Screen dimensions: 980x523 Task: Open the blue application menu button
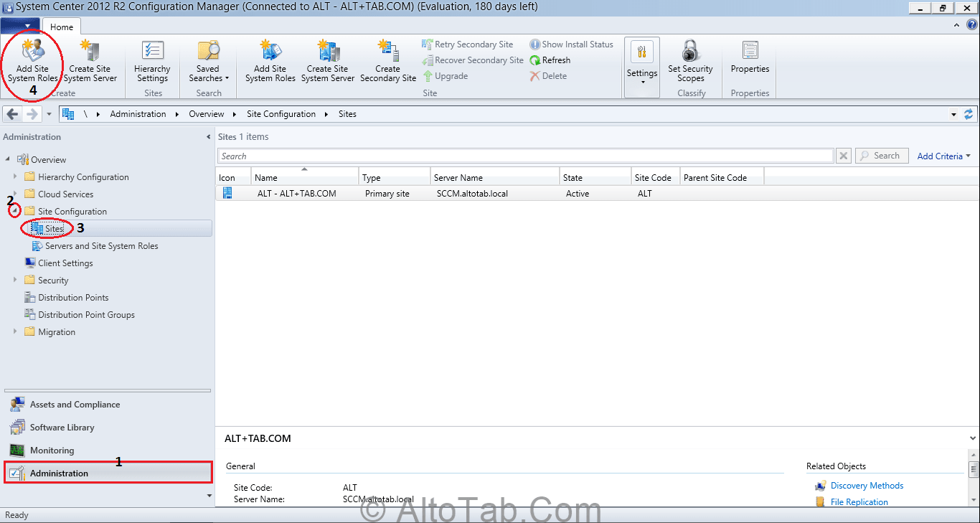tap(20, 27)
